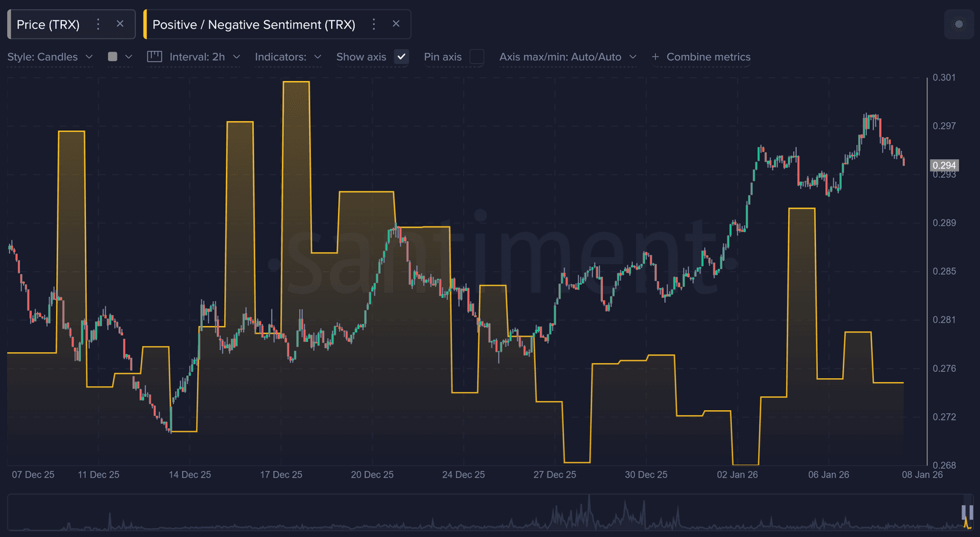
Task: Open the Price (TRX) three-dot options menu
Action: (x=98, y=24)
